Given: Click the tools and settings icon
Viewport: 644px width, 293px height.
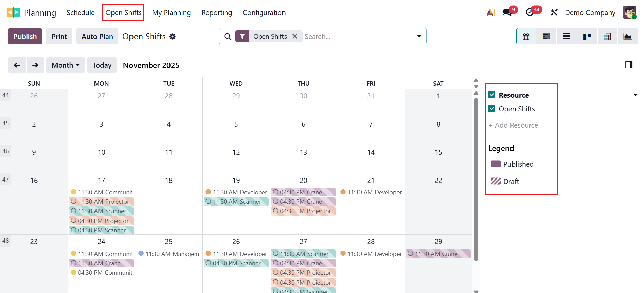Looking at the screenshot, I should [554, 12].
